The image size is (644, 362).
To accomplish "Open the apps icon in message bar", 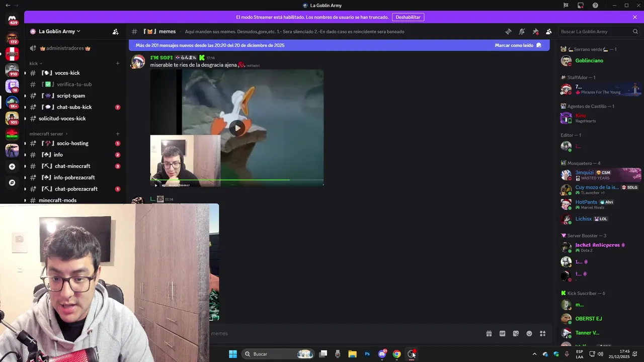I will [x=543, y=333].
